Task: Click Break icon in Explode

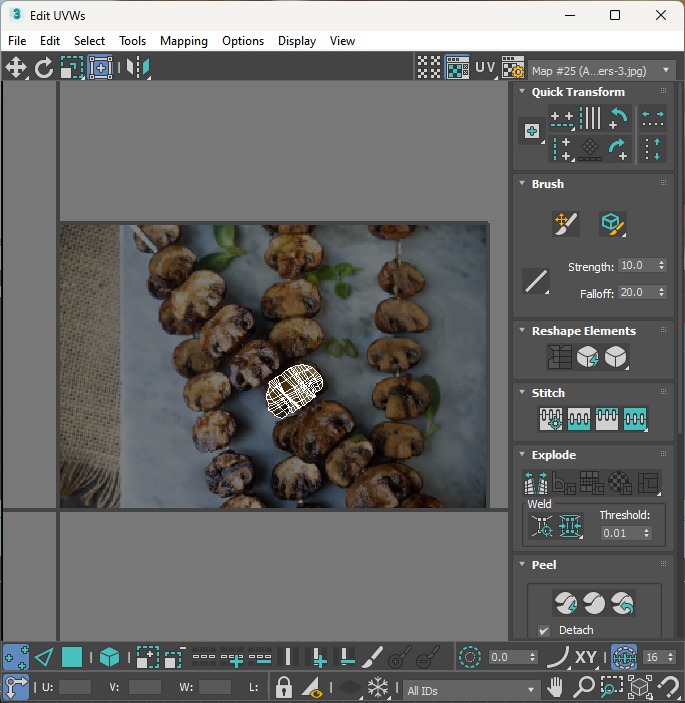Action: point(536,482)
